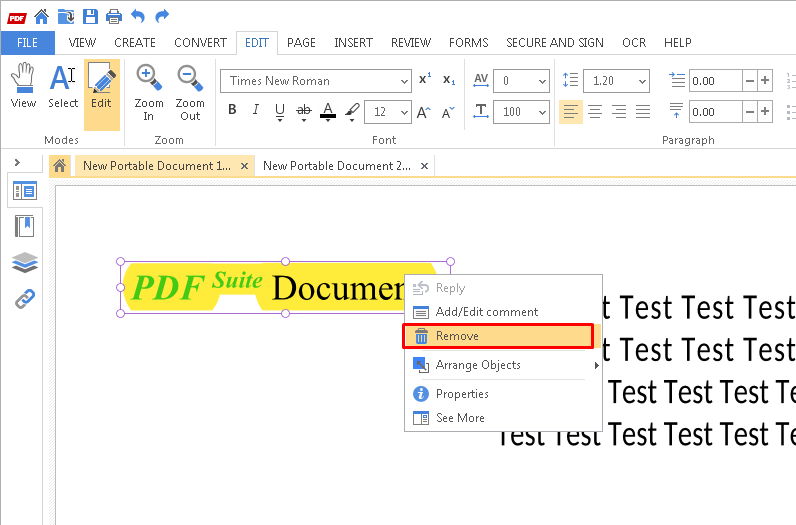
Task: Toggle bold formatting
Action: [x=232, y=110]
